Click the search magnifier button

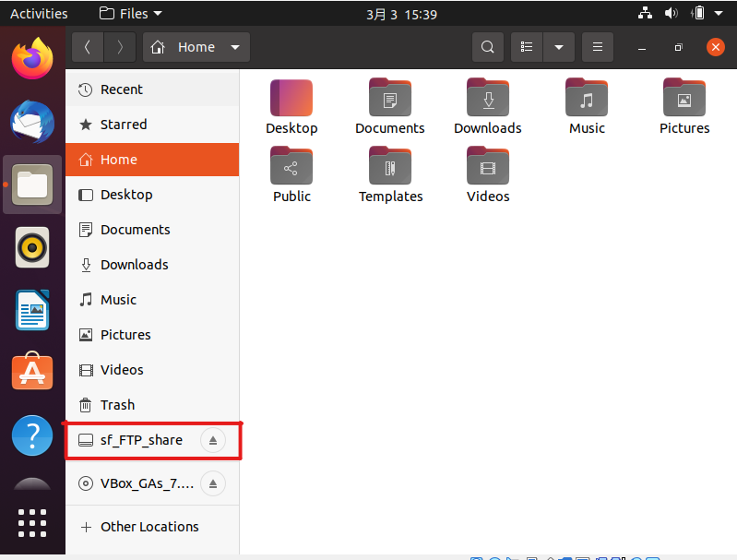(487, 47)
